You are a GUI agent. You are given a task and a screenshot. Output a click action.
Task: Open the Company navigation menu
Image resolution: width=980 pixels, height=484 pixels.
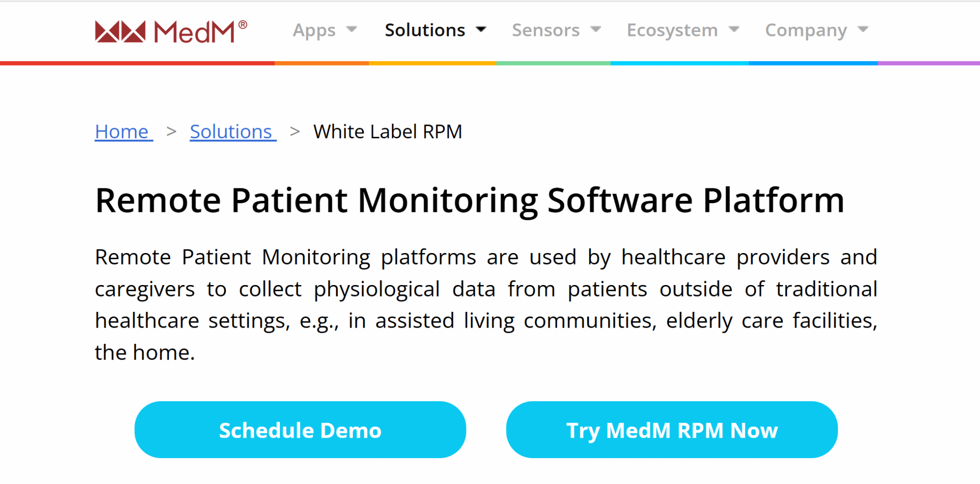point(806,30)
